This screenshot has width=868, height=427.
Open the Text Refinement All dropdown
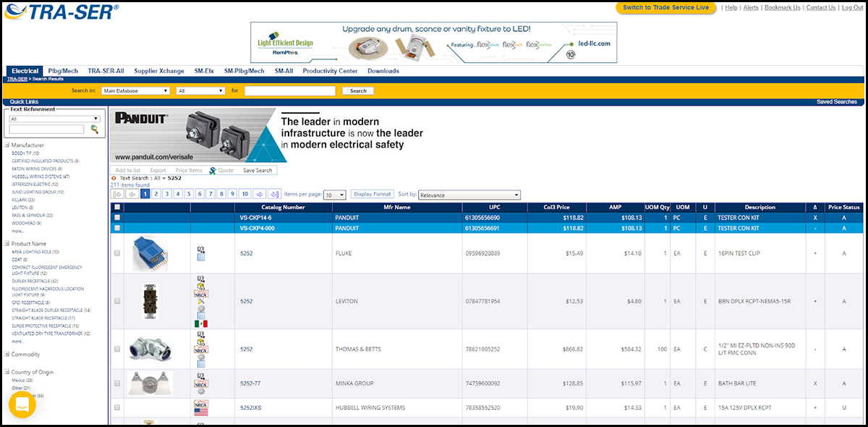tap(54, 119)
